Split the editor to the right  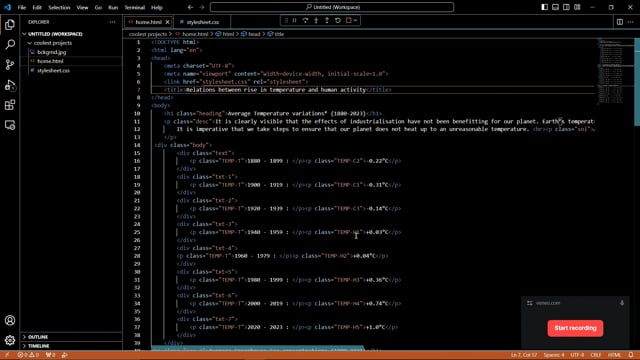point(620,22)
